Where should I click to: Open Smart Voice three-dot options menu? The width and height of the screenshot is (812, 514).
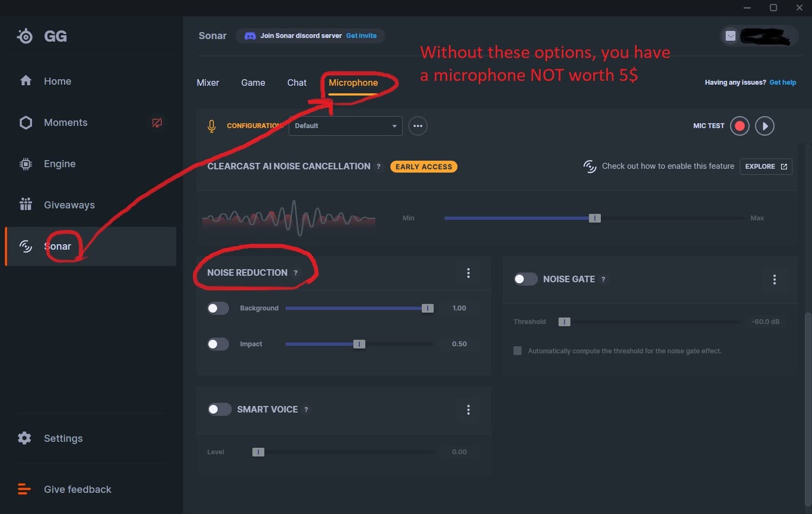click(468, 410)
